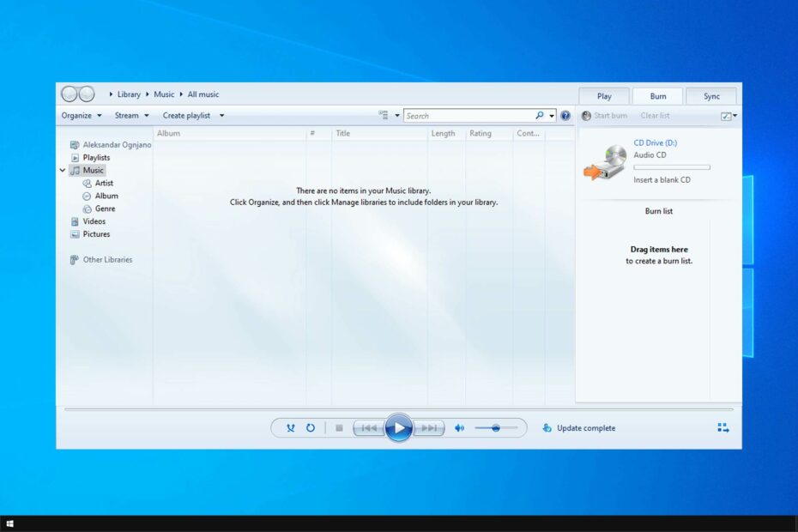798x532 pixels.
Task: Switch to the Play tab
Action: pyautogui.click(x=603, y=95)
